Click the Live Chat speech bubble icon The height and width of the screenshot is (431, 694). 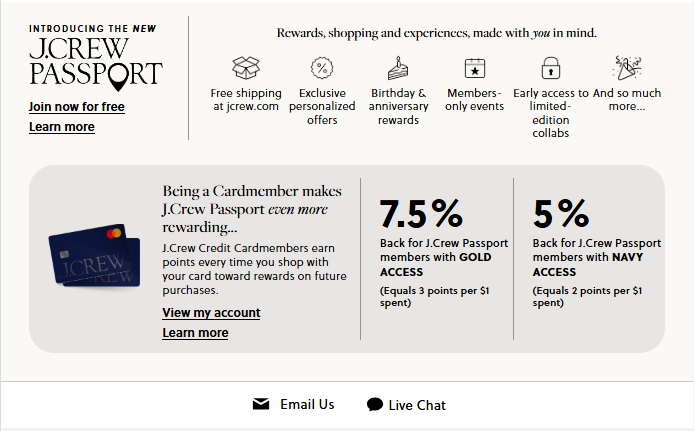tap(375, 405)
